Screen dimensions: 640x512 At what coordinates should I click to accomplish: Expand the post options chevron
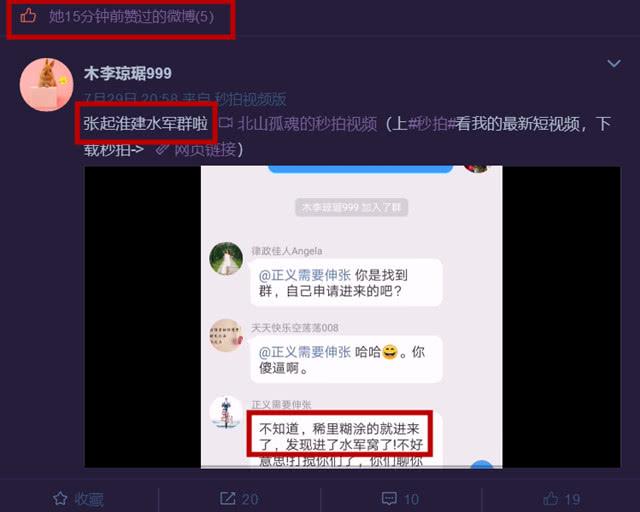click(x=614, y=64)
